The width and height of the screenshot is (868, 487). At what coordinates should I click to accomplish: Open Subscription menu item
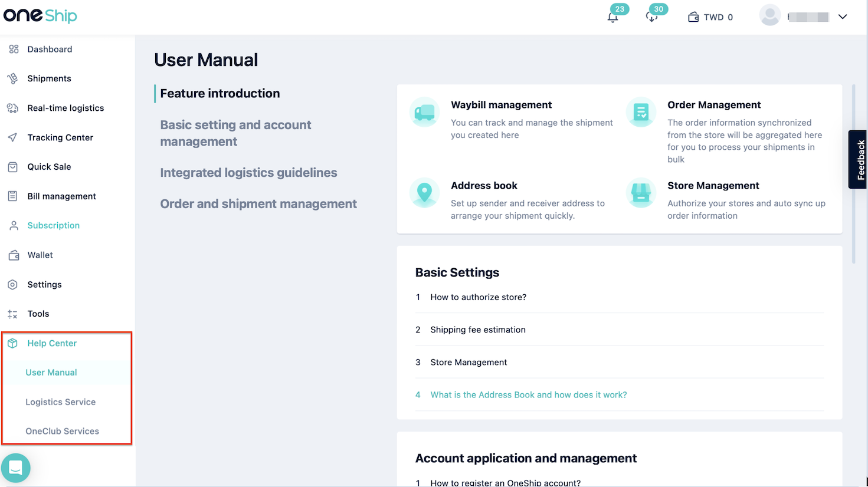click(53, 225)
